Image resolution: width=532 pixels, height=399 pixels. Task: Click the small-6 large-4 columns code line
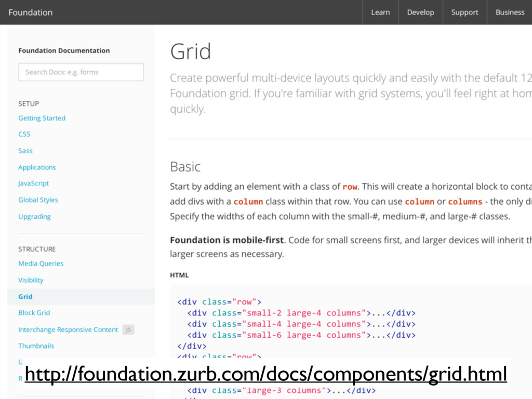click(x=301, y=335)
